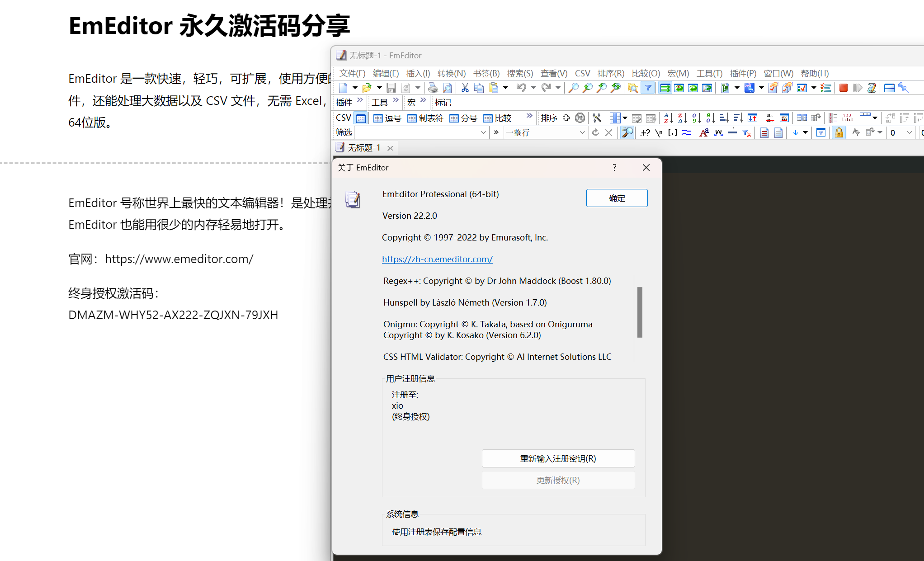Open the filter text history dropdown
The image size is (924, 561).
[483, 132]
